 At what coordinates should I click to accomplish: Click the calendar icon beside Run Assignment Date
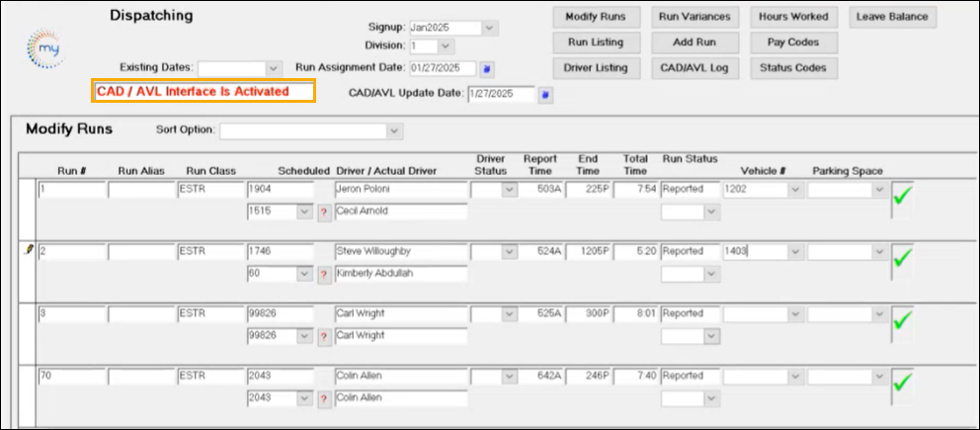(x=486, y=69)
